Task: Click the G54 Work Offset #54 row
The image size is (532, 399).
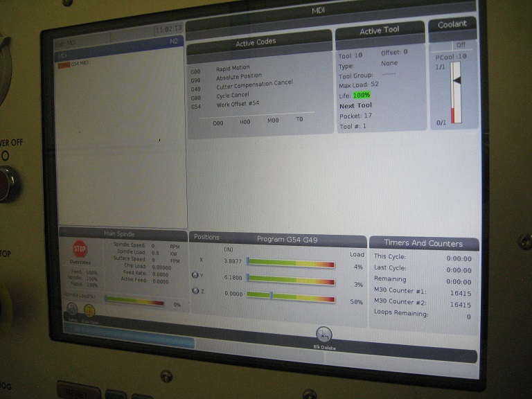Action: (225, 105)
